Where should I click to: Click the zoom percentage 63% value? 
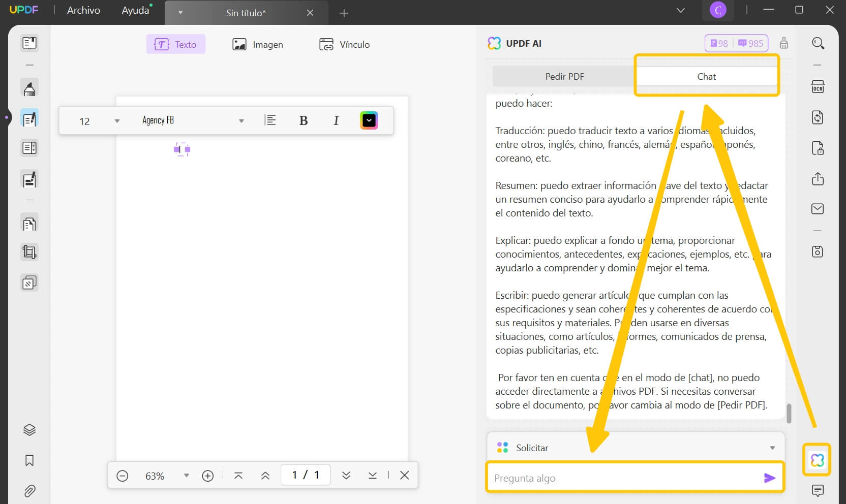click(155, 476)
